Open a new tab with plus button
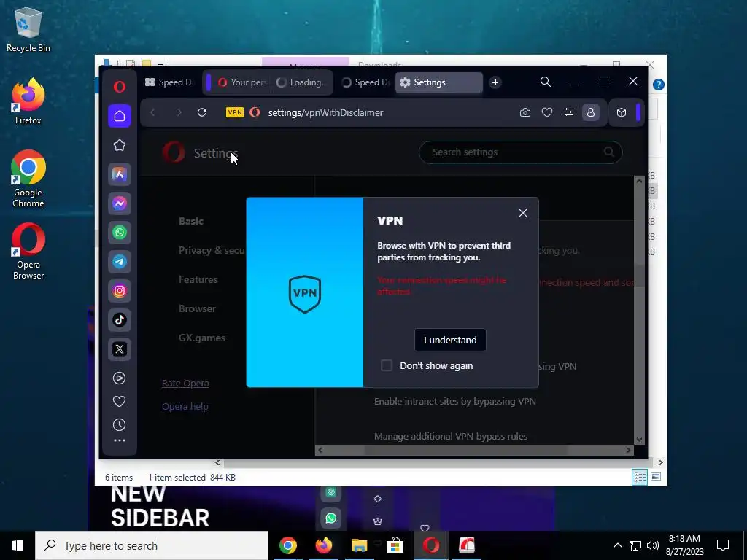The image size is (747, 560). click(495, 82)
